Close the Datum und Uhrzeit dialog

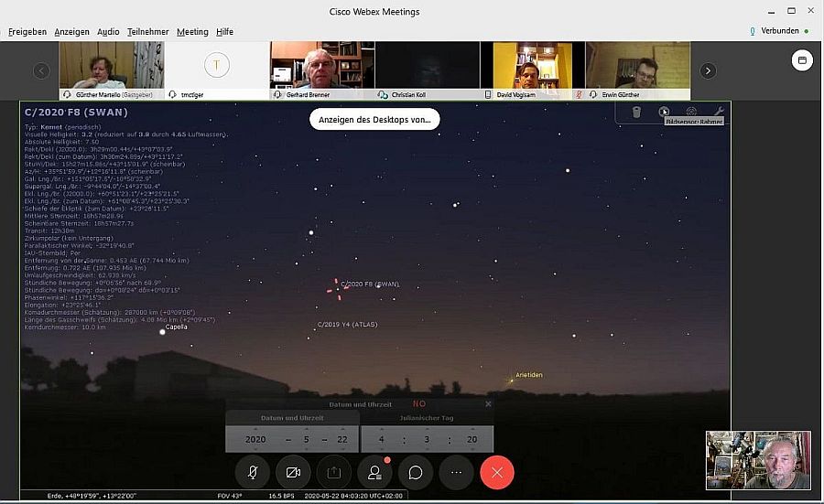[x=488, y=403]
